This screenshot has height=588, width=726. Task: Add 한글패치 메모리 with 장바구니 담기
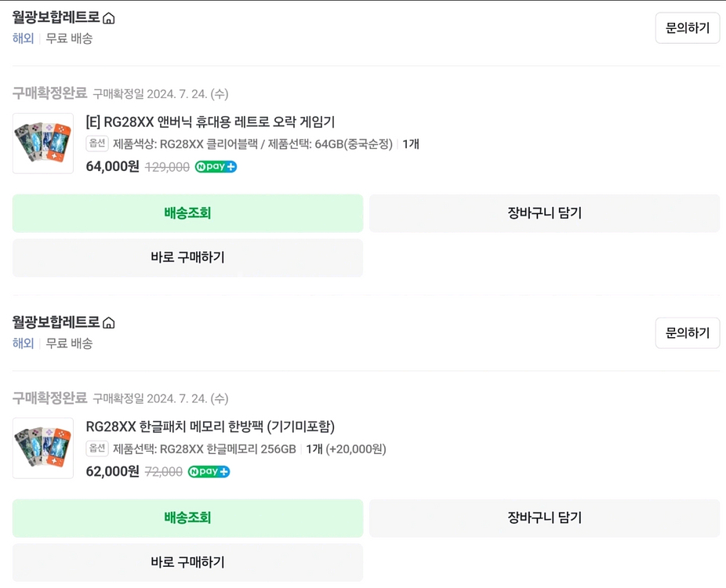pos(544,518)
